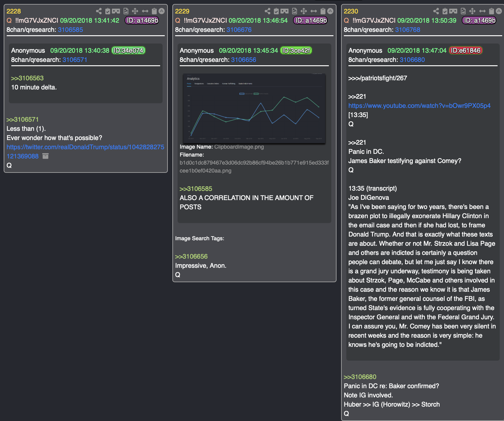This screenshot has height=421, width=504.
Task: Click the ID: a1469b badge on post 2230
Action: pyautogui.click(x=479, y=21)
